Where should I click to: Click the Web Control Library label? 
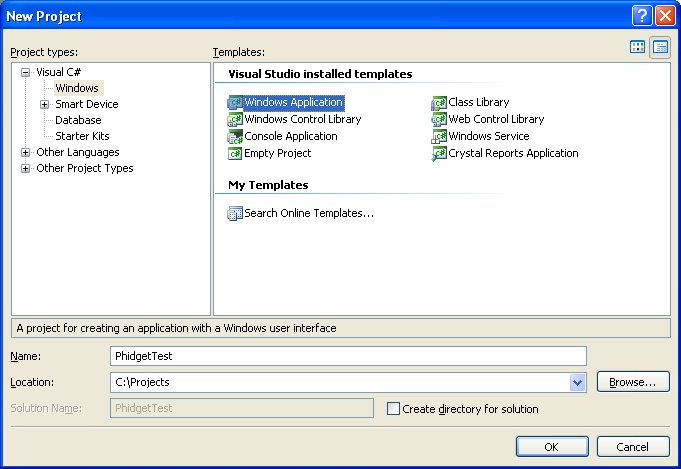pos(496,119)
